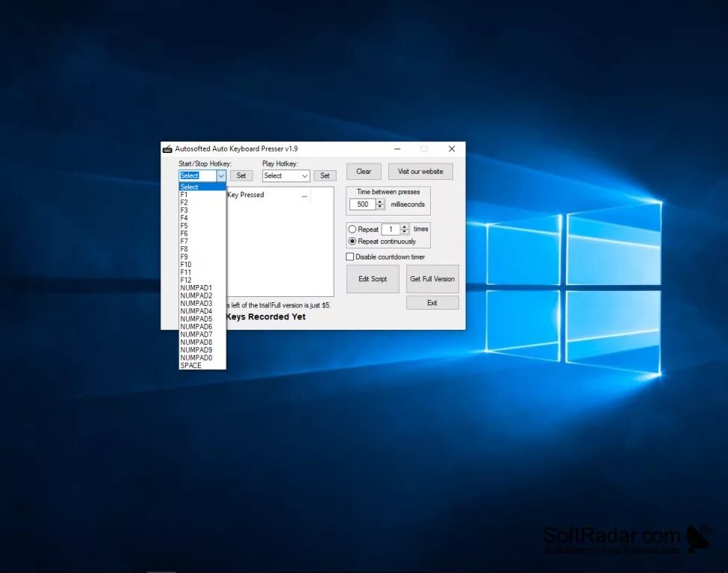Close the Auto Keyboard Presser window
The image size is (728, 573).
452,149
